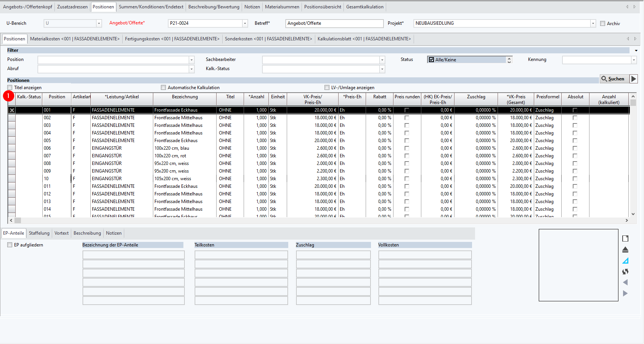644x344 pixels.
Task: Click the gray right arrow under preview icons
Action: [625, 293]
